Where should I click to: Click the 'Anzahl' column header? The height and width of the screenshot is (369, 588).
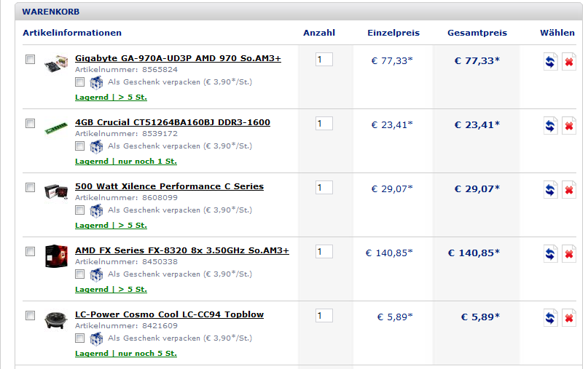(x=319, y=33)
